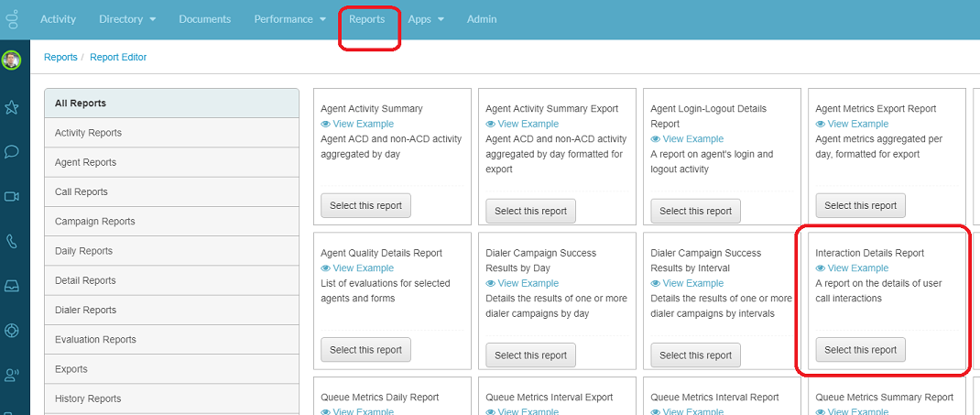Click 'A report on the details of user call interactions'
The height and width of the screenshot is (415, 980).
tap(878, 291)
